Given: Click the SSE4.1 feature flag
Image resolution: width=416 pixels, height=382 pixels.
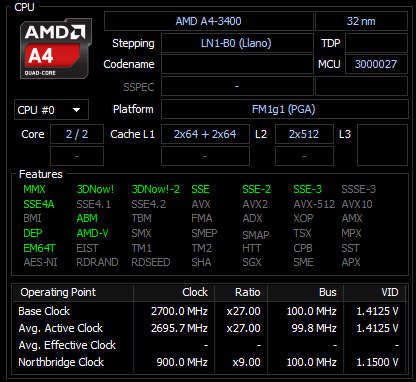Looking at the screenshot, I should pos(93,204).
